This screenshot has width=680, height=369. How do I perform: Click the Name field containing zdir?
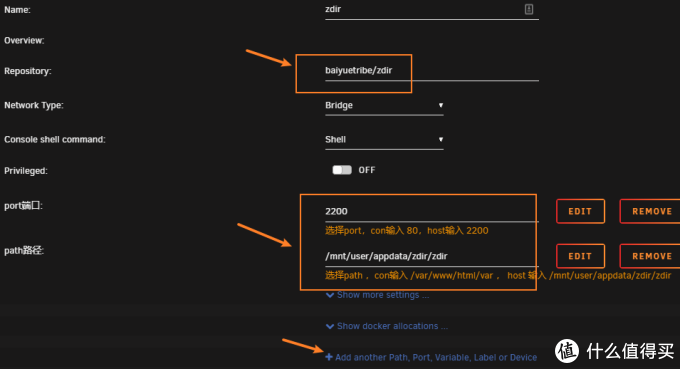click(x=432, y=10)
